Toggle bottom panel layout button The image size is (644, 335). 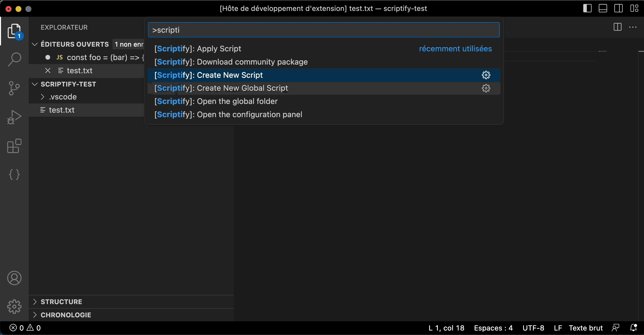(x=603, y=8)
